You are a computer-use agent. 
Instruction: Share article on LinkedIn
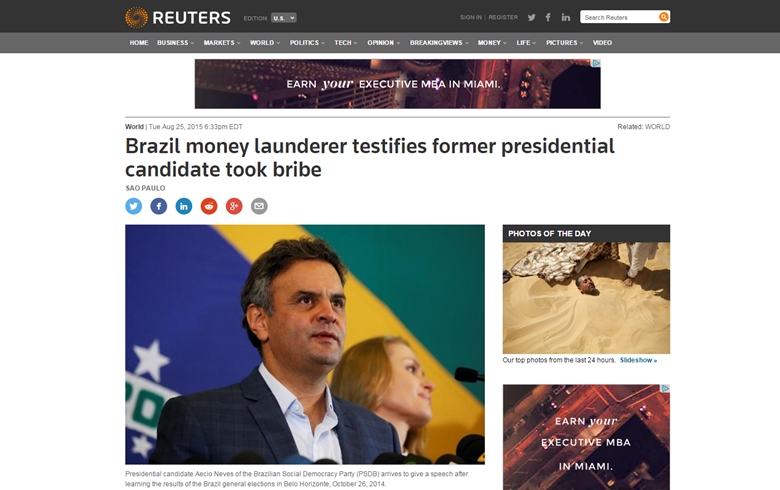[184, 206]
